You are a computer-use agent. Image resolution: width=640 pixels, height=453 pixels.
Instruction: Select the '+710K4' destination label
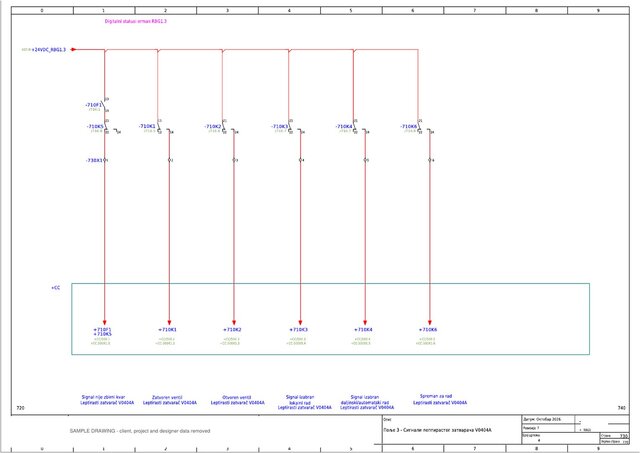[x=363, y=330]
